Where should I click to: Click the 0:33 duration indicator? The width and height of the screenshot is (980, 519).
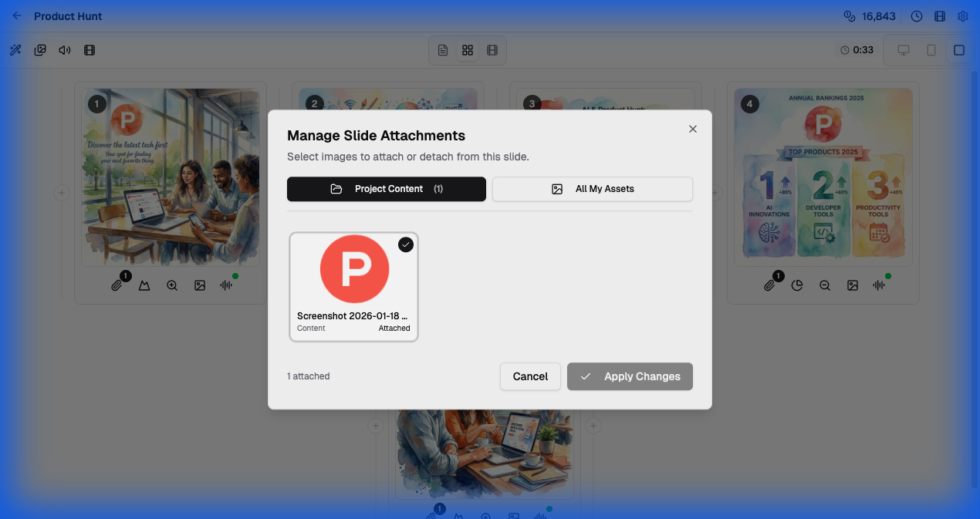(857, 50)
